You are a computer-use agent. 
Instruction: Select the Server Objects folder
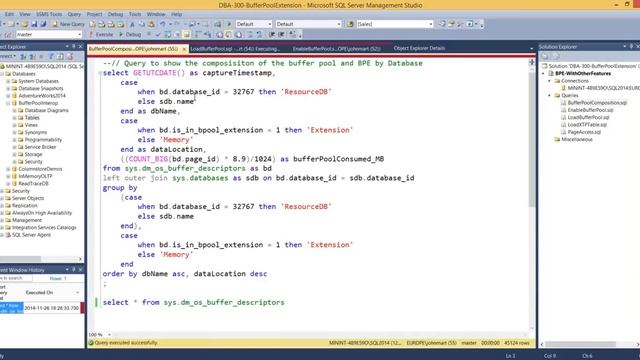click(28, 198)
